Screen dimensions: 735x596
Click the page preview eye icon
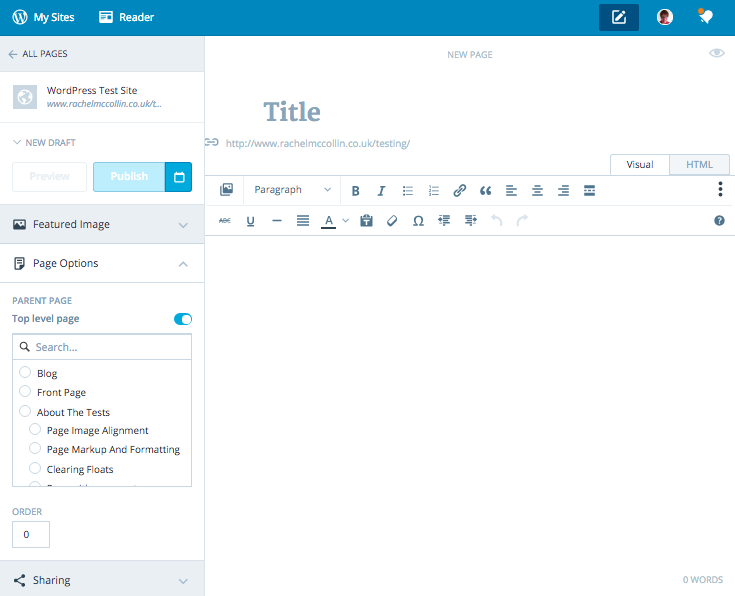[717, 53]
